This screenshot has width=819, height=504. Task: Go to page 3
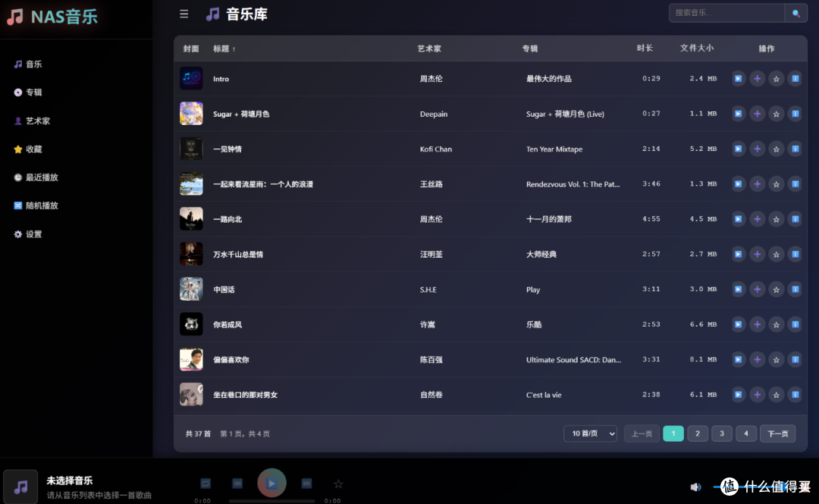(722, 434)
